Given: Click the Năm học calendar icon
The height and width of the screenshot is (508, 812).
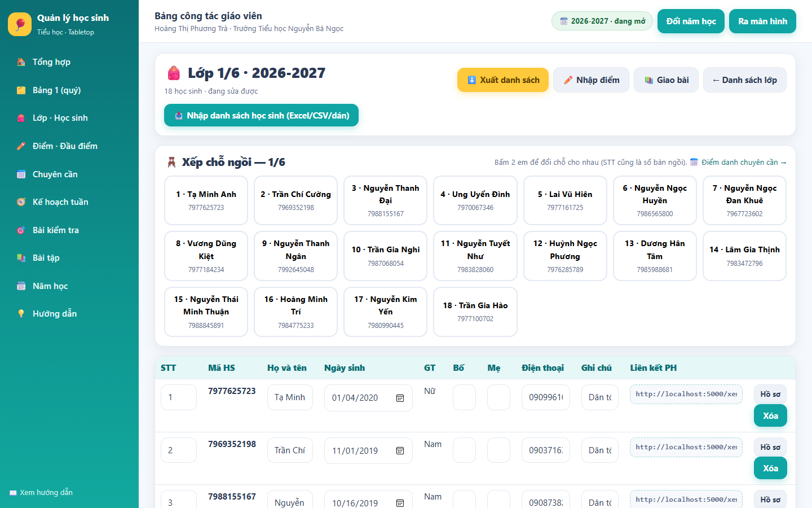Looking at the screenshot, I should (x=21, y=286).
